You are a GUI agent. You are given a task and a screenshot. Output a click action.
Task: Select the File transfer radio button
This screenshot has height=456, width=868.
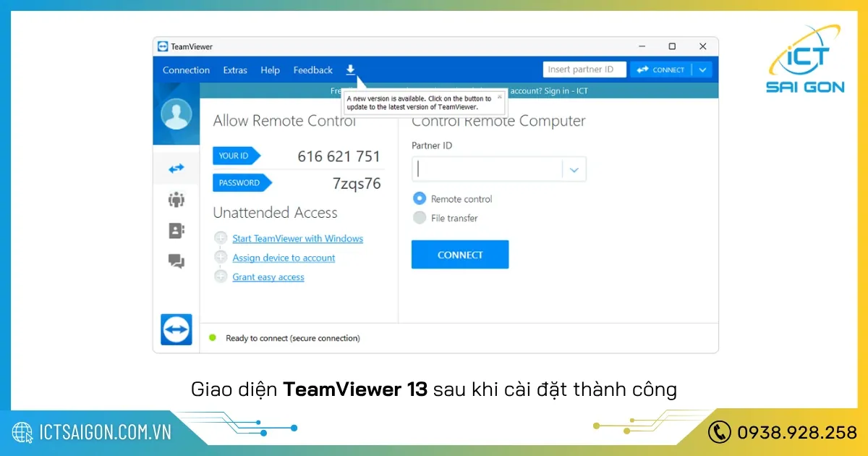tap(420, 218)
